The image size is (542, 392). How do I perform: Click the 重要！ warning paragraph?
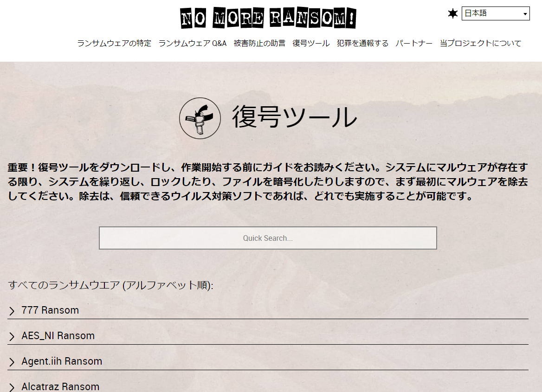click(x=268, y=182)
